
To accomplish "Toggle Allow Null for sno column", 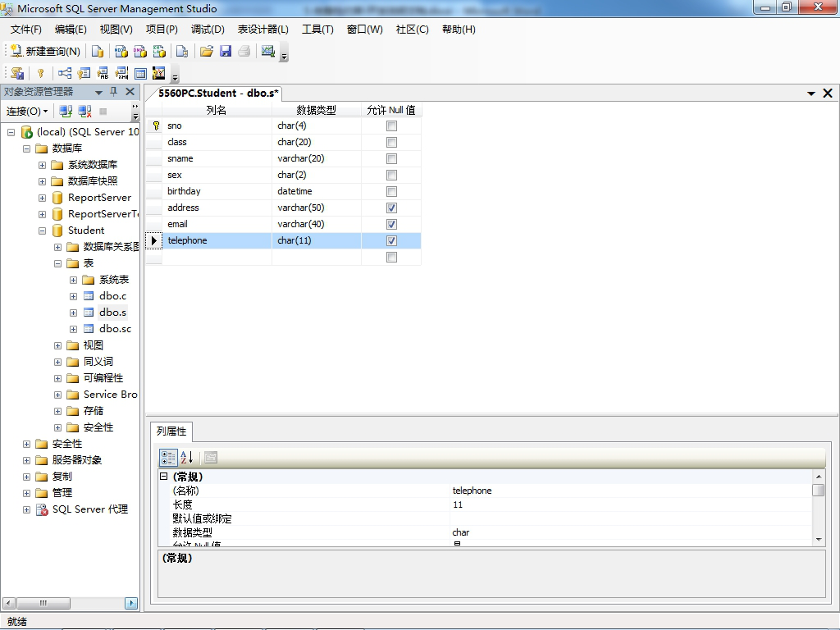I will click(391, 126).
